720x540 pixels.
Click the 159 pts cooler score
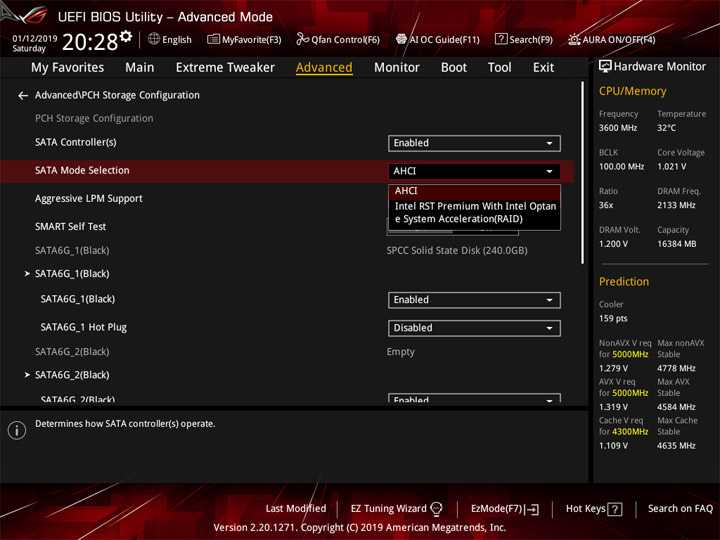click(x=613, y=319)
